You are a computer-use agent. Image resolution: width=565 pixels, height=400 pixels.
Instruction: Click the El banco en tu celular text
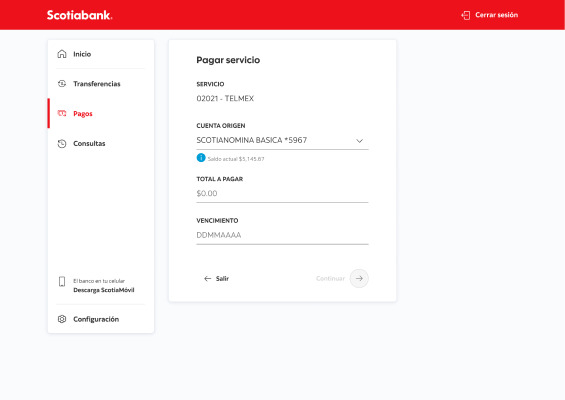(x=99, y=281)
